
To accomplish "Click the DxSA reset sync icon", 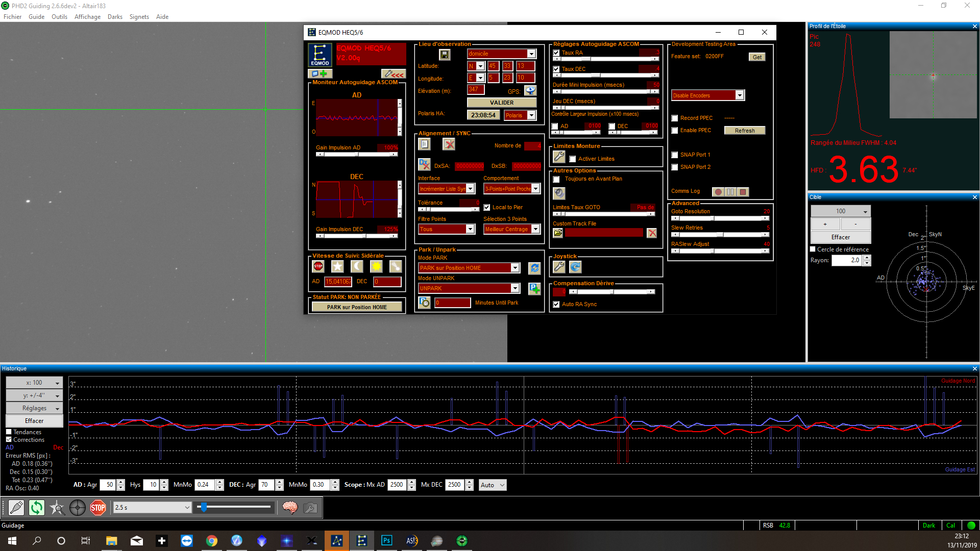I will coord(424,164).
